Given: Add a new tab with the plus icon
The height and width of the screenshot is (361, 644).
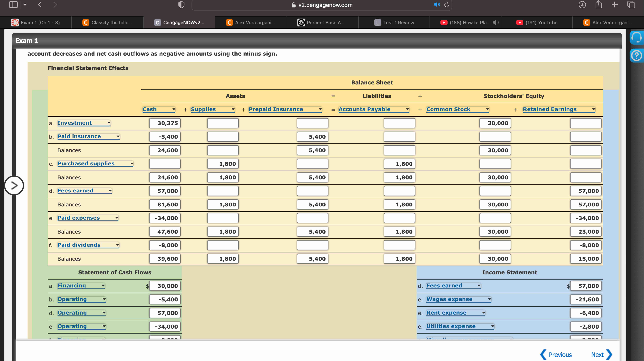Looking at the screenshot, I should [615, 5].
